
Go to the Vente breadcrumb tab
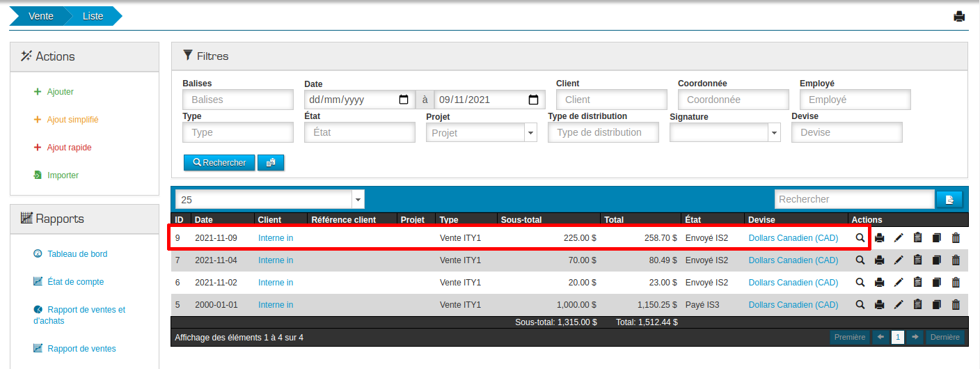[x=41, y=16]
